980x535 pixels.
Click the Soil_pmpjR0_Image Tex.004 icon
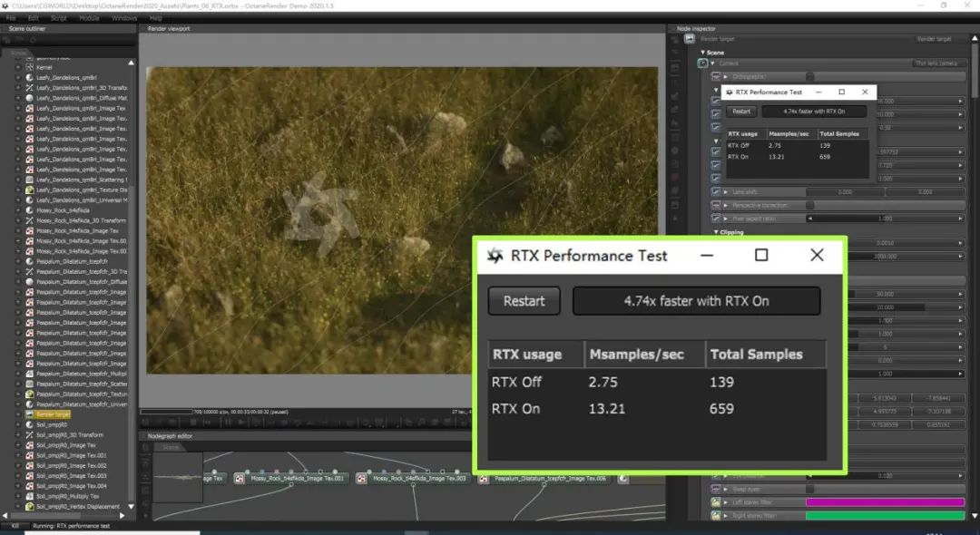tap(29, 486)
